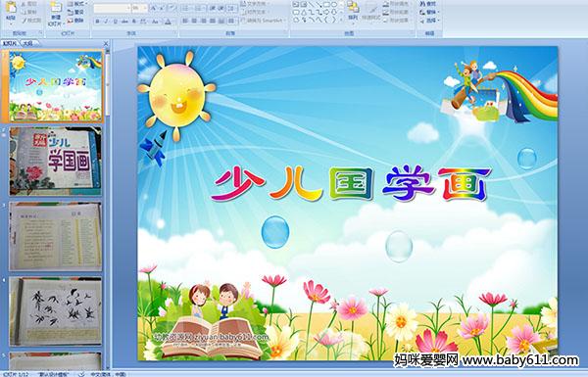The height and width of the screenshot is (377, 588).
Task: Activate the Format Painter (格式刷) brush
Action: click(31, 21)
